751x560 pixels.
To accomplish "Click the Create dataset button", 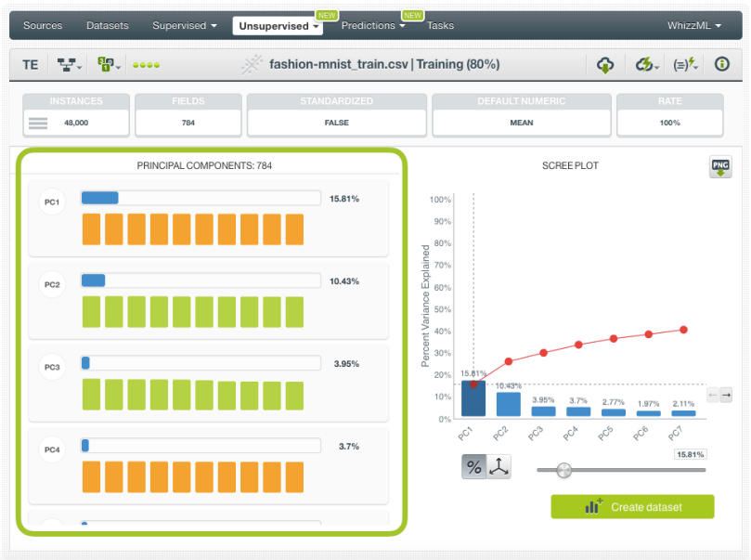I will pos(632,507).
